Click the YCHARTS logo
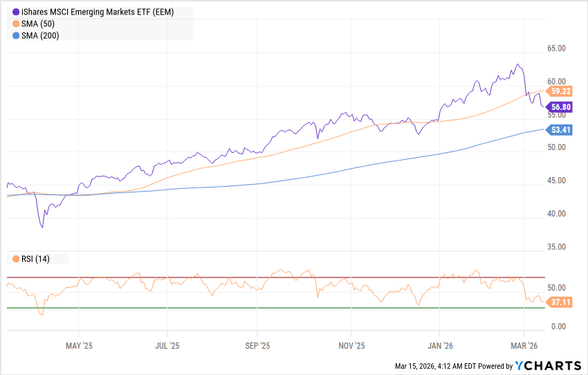Viewport: 588px width, 375px height. click(548, 365)
